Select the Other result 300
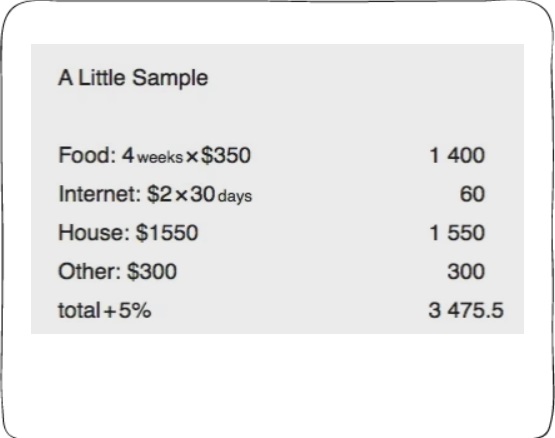Viewport: 555px width, 438px height. click(x=466, y=271)
